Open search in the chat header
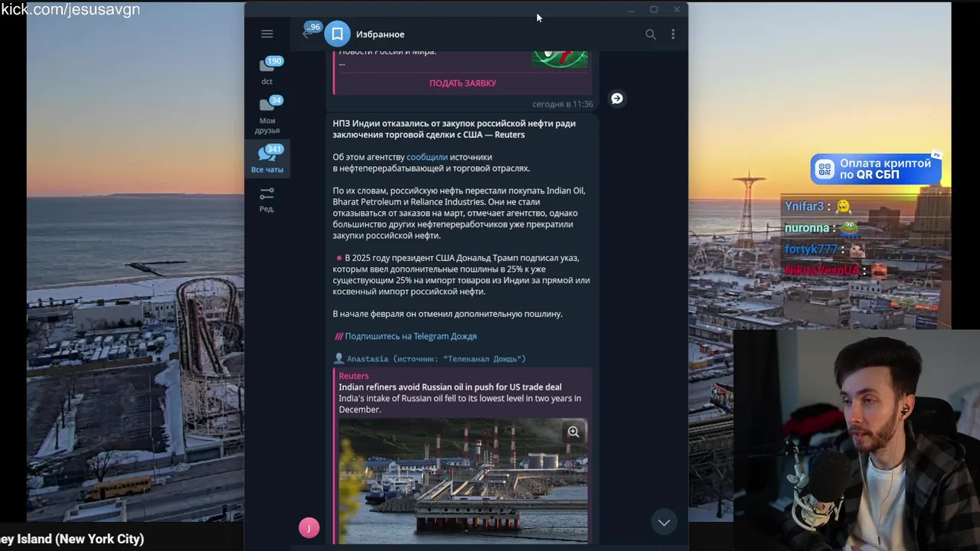 click(x=651, y=34)
